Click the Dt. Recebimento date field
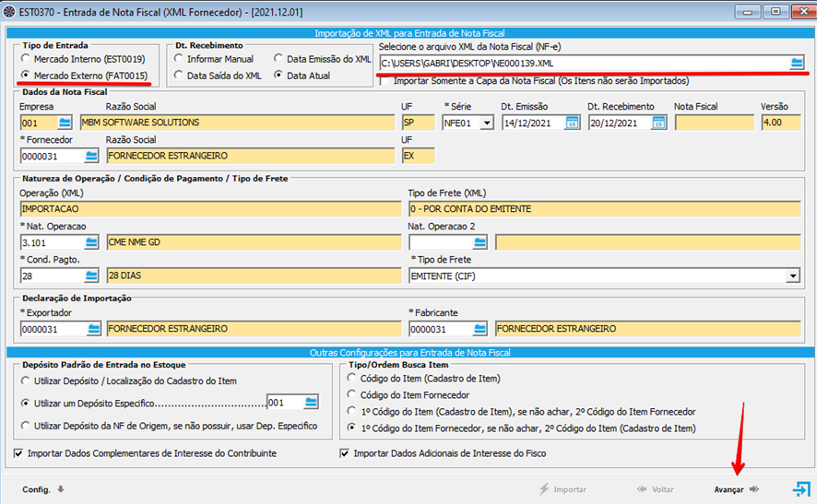 pyautogui.click(x=620, y=123)
